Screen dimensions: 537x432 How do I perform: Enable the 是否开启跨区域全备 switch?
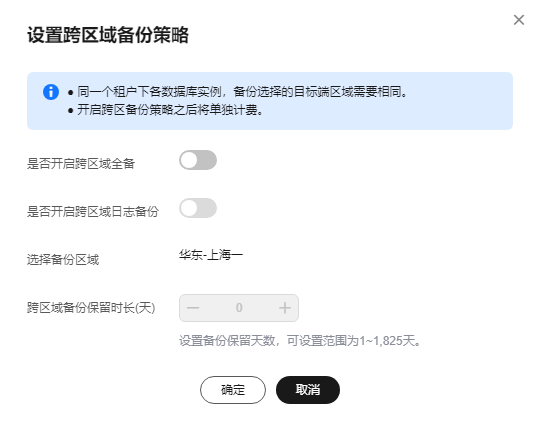click(198, 160)
